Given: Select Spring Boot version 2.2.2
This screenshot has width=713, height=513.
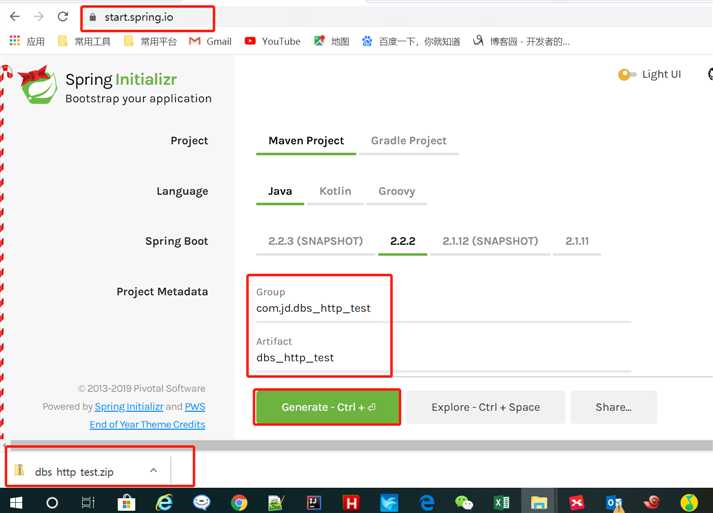Looking at the screenshot, I should tap(403, 241).
